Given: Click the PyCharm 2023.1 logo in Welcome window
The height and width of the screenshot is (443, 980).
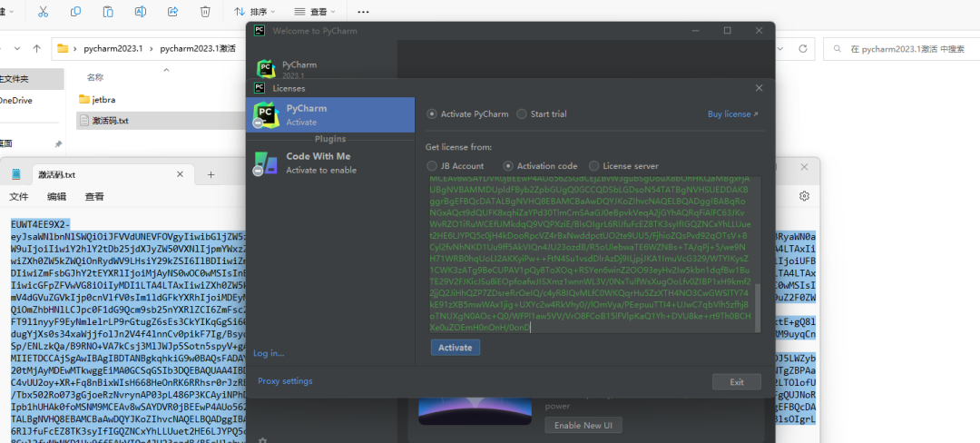Looking at the screenshot, I should (266, 69).
